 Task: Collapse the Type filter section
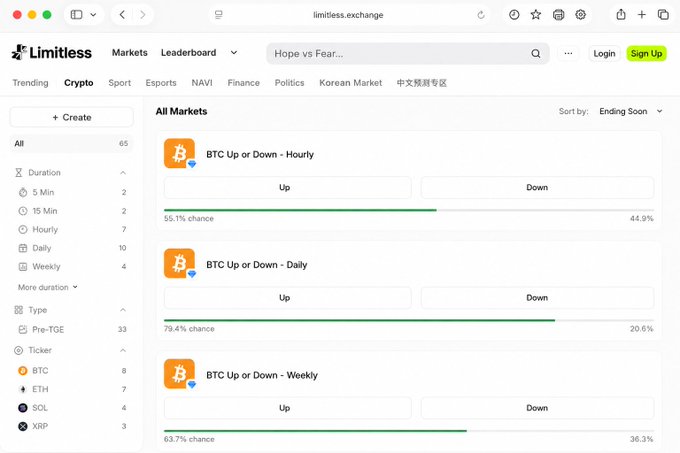point(123,310)
